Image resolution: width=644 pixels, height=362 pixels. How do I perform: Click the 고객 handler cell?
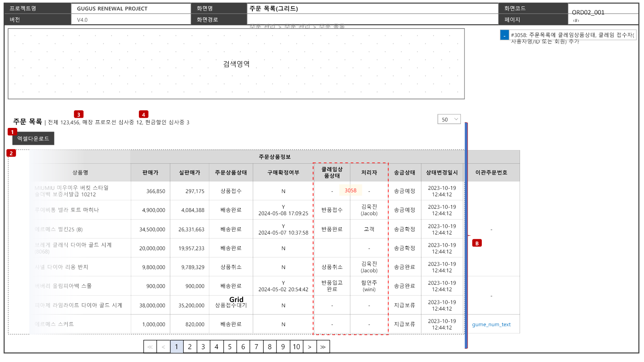tap(369, 229)
